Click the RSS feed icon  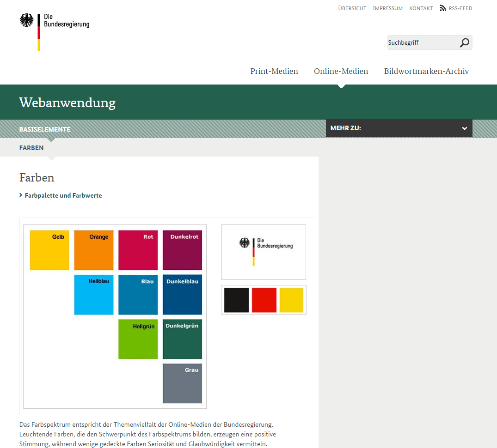(x=443, y=8)
